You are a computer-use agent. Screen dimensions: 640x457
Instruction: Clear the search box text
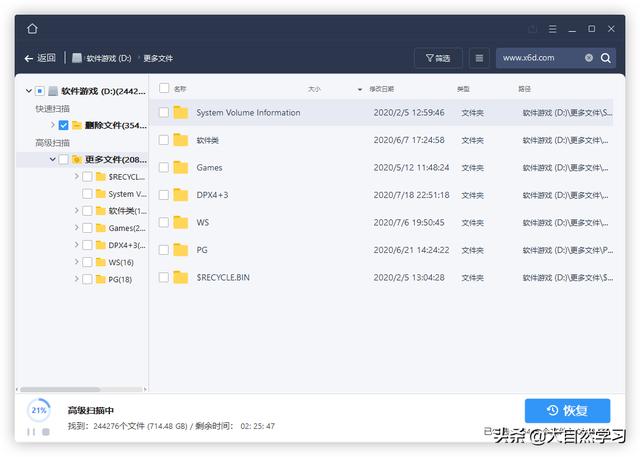click(x=589, y=58)
